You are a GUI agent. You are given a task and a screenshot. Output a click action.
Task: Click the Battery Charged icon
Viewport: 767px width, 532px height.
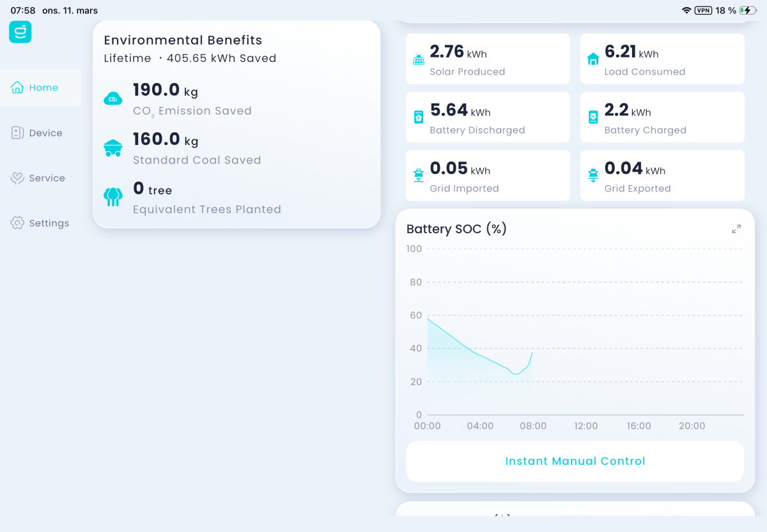pos(593,118)
